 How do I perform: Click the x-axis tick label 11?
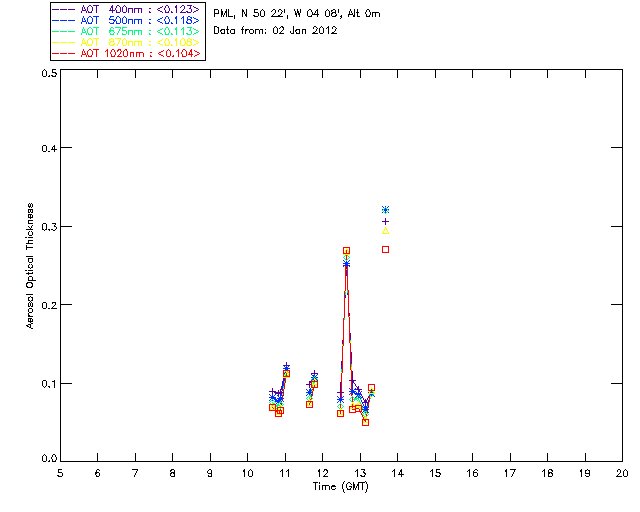[x=285, y=473]
